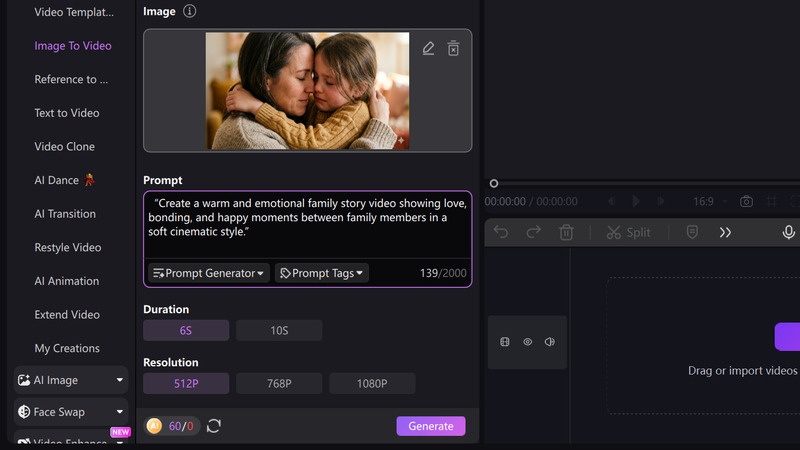Open the 16:9 aspect ratio dropdown
Screen dimensions: 800x450
tap(710, 202)
